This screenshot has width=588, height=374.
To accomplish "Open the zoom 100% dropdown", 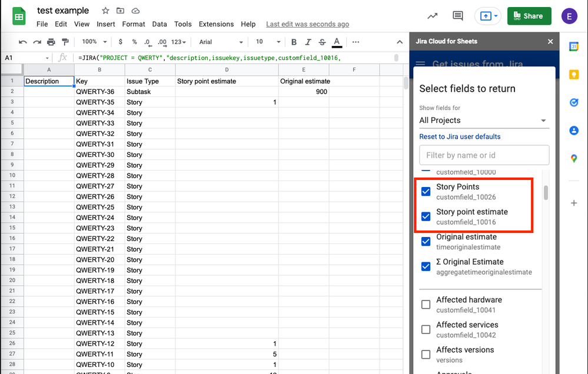I will (x=95, y=42).
